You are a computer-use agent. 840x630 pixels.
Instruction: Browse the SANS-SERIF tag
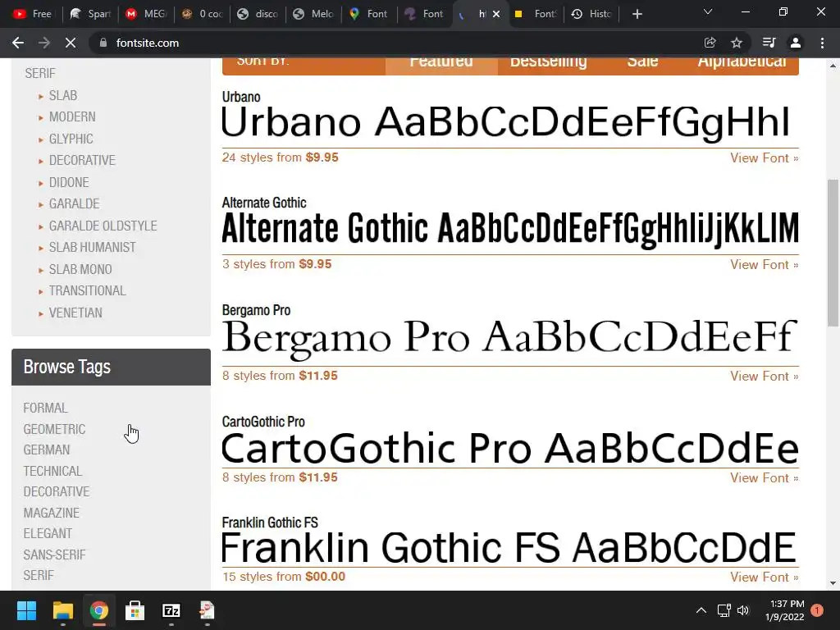pyautogui.click(x=54, y=555)
